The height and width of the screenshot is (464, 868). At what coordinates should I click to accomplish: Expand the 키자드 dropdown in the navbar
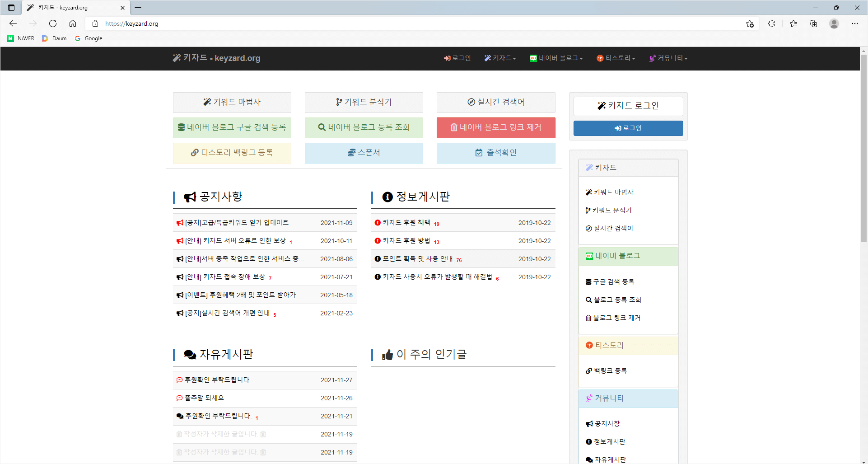[500, 58]
